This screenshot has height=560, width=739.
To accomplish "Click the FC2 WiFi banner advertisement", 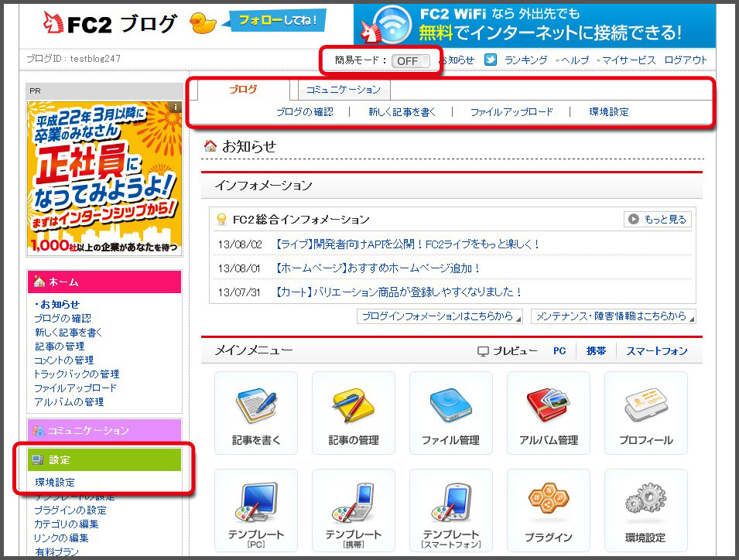I will pos(535,25).
